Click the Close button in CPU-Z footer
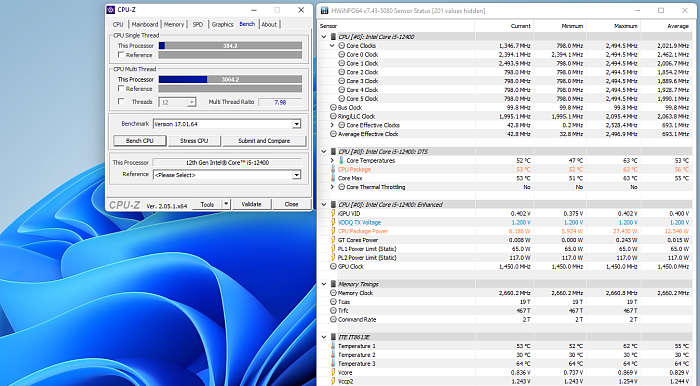 tap(292, 204)
